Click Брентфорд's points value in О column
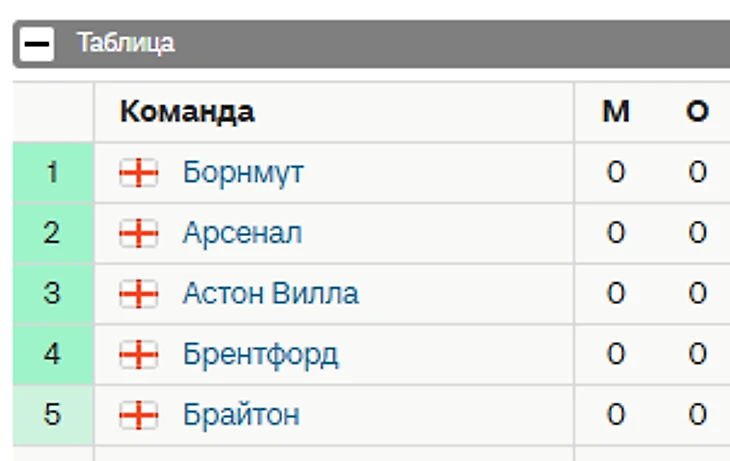The width and height of the screenshot is (730, 461). (x=697, y=354)
